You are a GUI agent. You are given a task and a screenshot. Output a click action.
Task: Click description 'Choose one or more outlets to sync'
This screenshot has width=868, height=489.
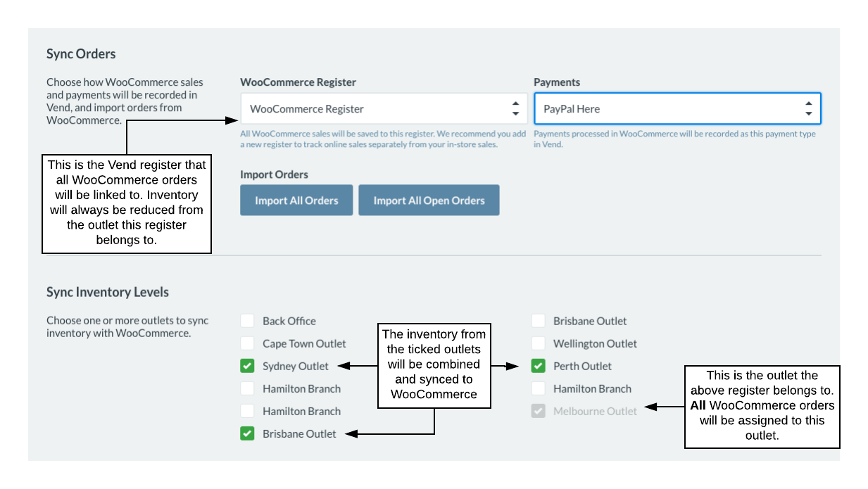click(127, 327)
